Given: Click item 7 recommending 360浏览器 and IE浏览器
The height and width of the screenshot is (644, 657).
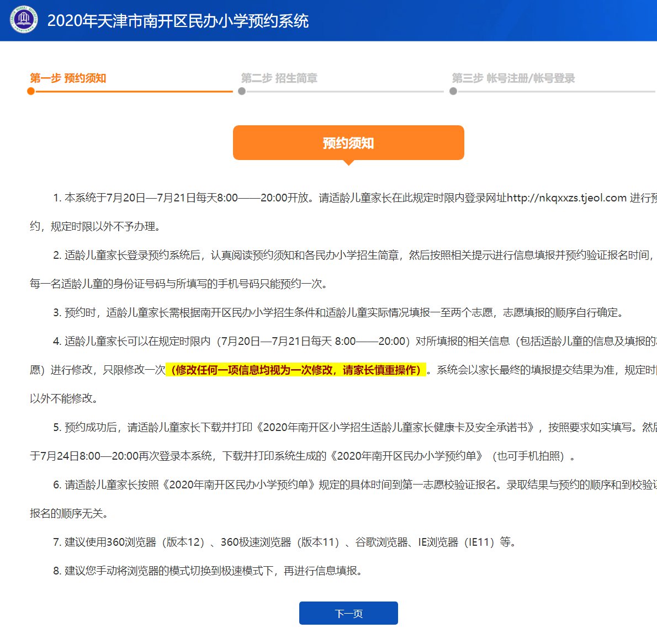Looking at the screenshot, I should pos(284,542).
